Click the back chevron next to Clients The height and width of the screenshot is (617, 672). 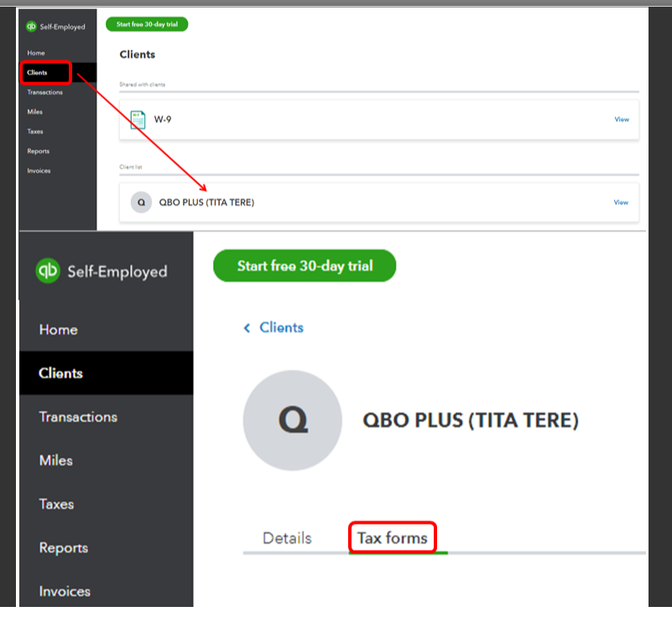(x=247, y=328)
